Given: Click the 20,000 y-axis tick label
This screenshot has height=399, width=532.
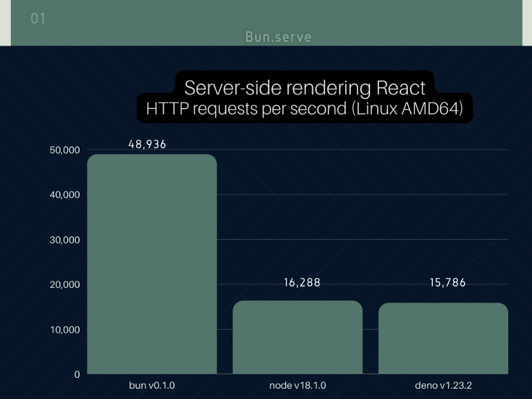Looking at the screenshot, I should [65, 285].
